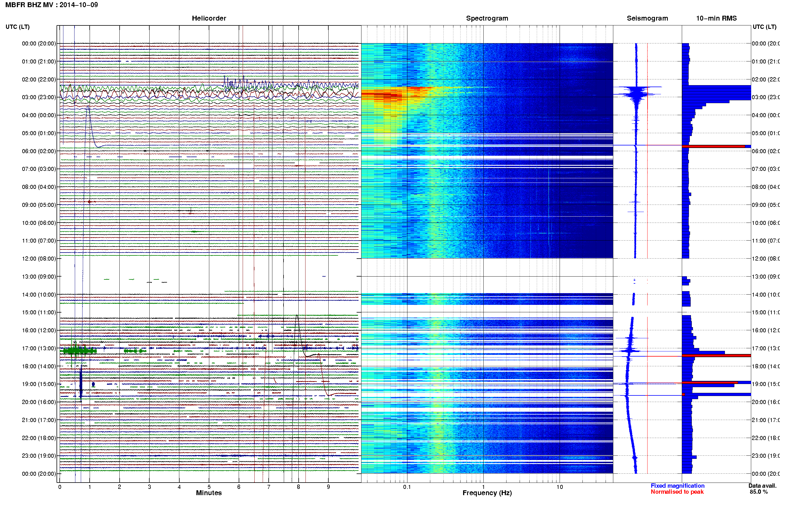Click the spectrogram band at 14:00
Screen dimensions: 812x508
point(487,299)
